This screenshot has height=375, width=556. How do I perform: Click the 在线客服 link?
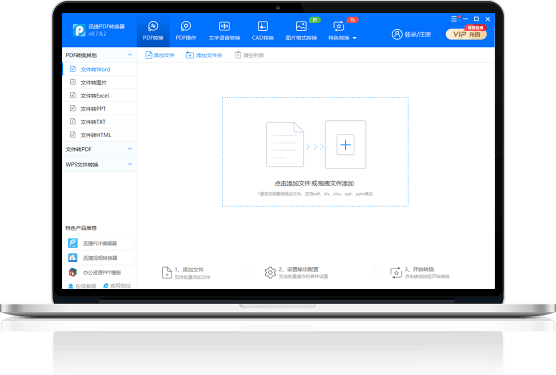click(82, 286)
